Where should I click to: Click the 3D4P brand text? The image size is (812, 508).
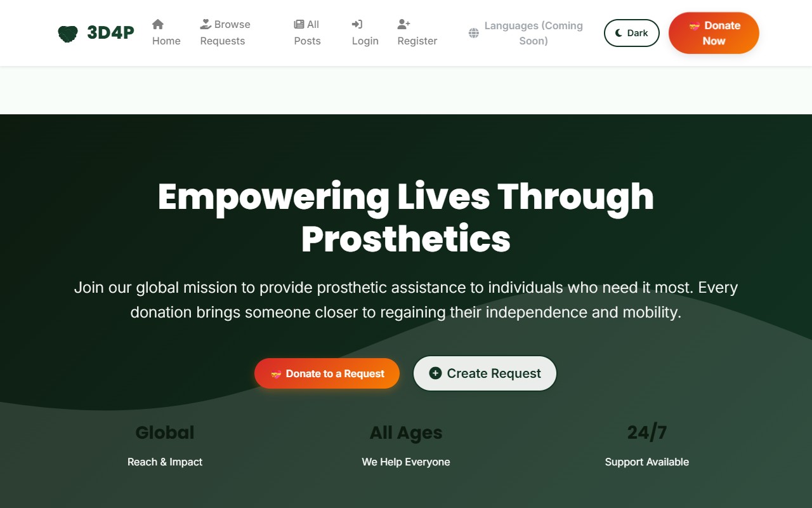click(110, 33)
